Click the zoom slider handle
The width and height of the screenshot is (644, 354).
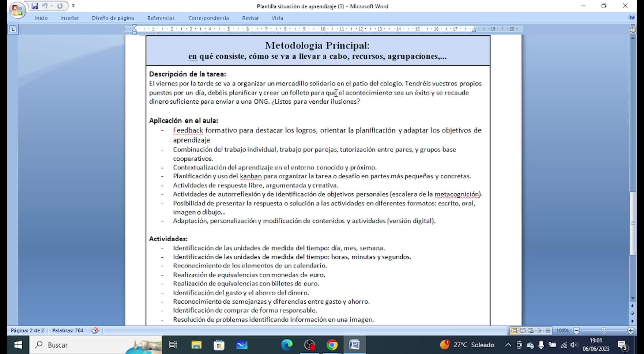[603, 330]
